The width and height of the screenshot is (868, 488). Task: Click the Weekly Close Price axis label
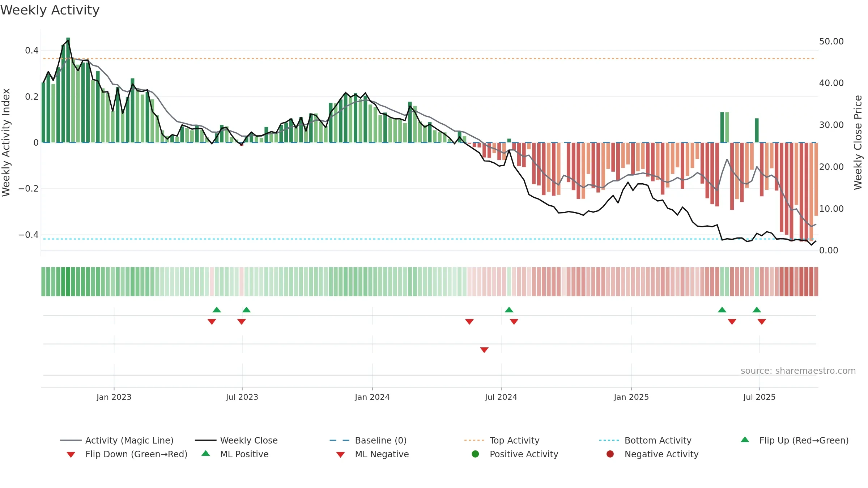[x=858, y=143]
